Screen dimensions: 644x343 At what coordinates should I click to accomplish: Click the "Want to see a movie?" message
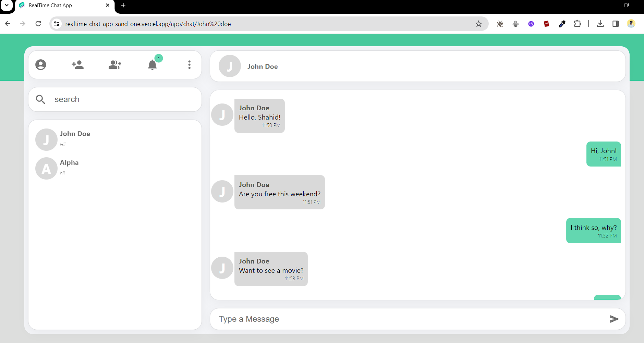pos(271,270)
